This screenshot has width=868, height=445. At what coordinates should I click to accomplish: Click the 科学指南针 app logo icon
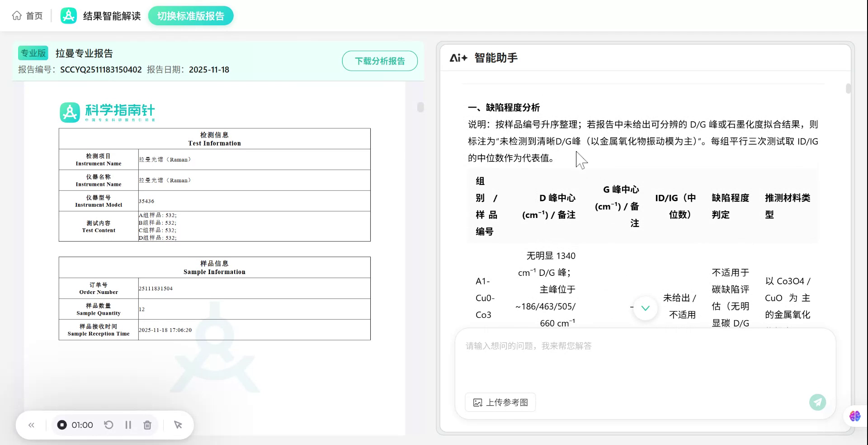click(68, 15)
